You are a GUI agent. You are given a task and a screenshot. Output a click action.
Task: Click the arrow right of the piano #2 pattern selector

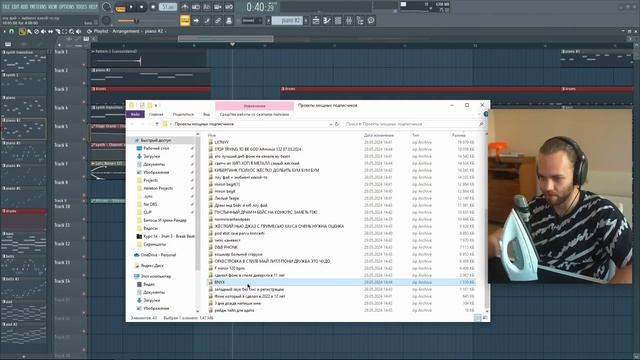click(306, 20)
